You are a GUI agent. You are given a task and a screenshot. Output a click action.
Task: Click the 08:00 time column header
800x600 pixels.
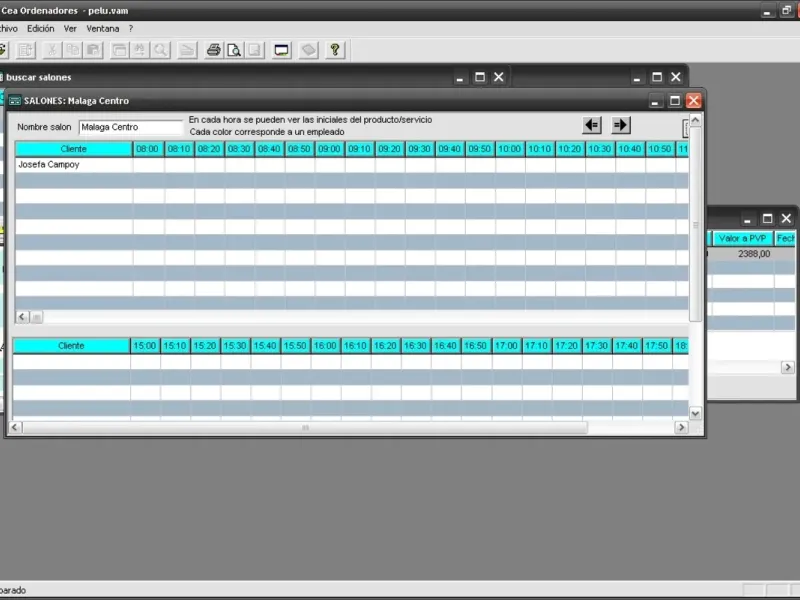(x=147, y=149)
